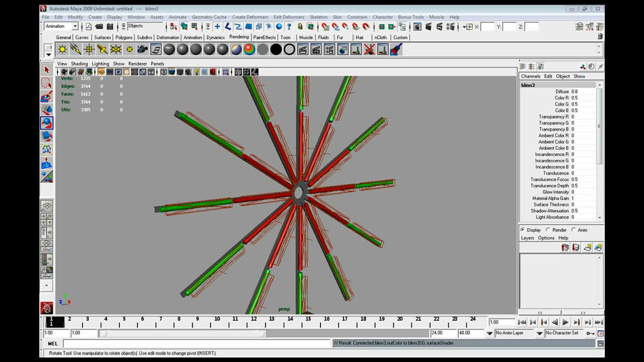Click the MEL command line label
Image resolution: width=644 pixels, height=362 pixels.
point(52,344)
